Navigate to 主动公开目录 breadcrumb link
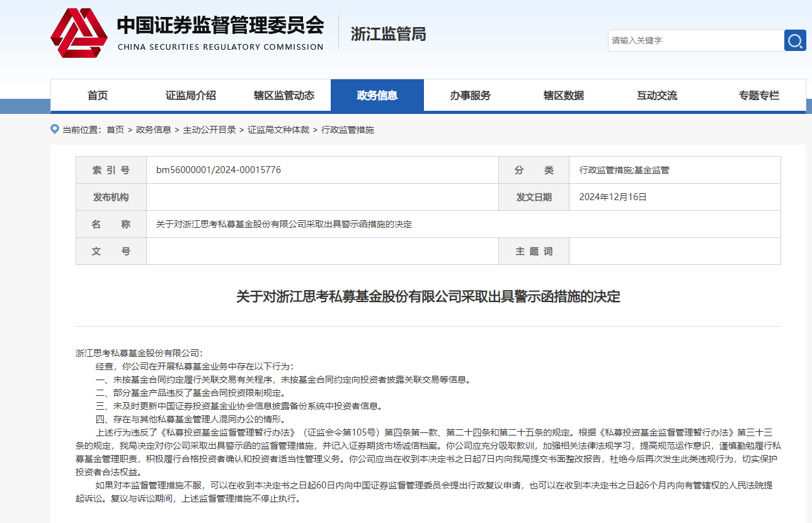The height and width of the screenshot is (523, 812). click(210, 130)
